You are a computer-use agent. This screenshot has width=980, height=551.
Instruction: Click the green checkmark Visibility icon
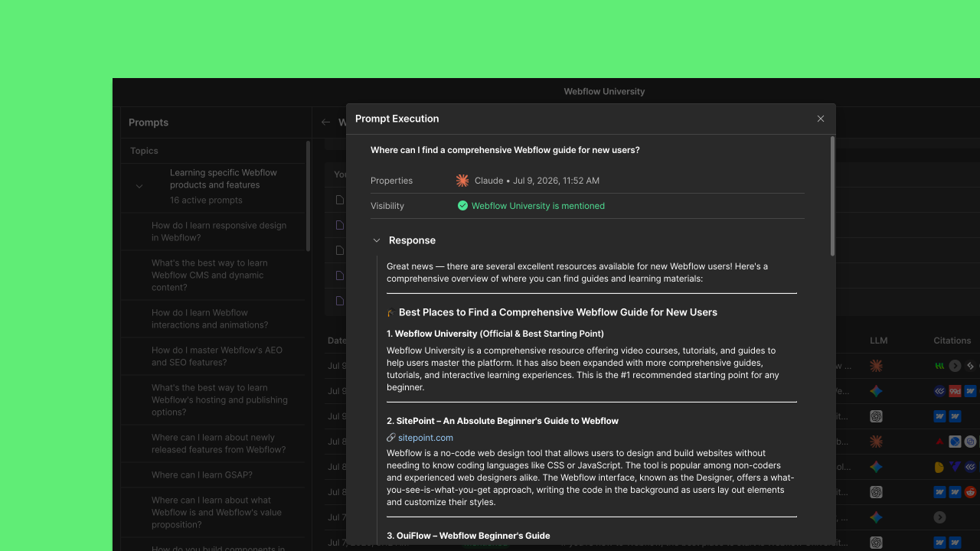click(x=462, y=206)
